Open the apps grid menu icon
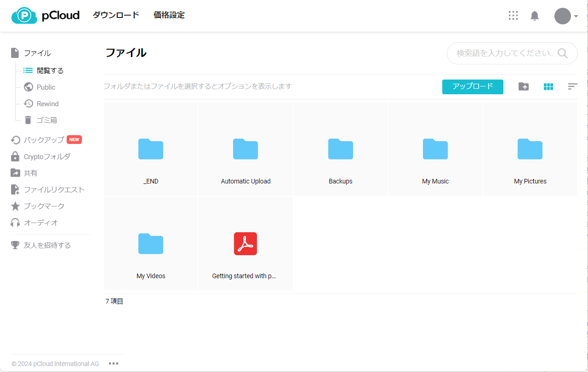This screenshot has width=588, height=372. coord(513,16)
